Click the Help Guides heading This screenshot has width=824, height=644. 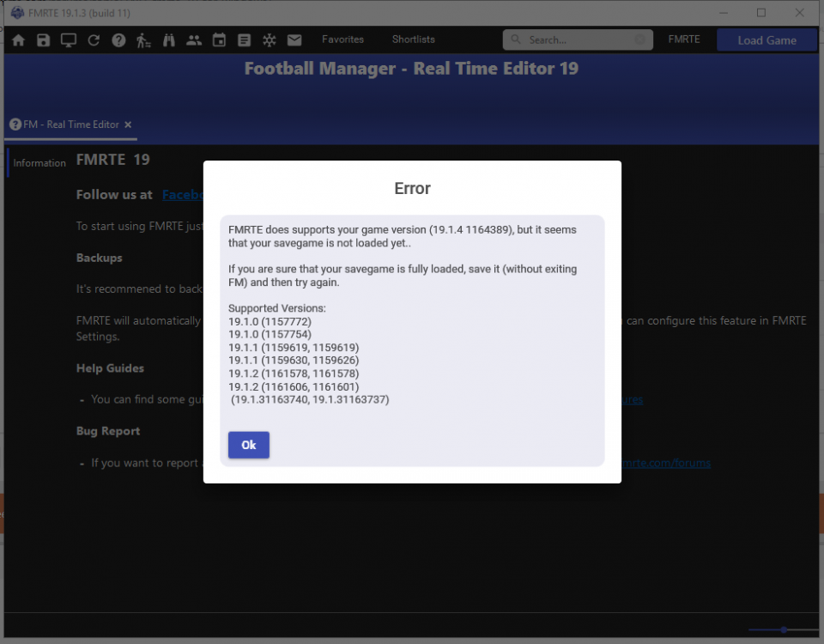tap(110, 368)
